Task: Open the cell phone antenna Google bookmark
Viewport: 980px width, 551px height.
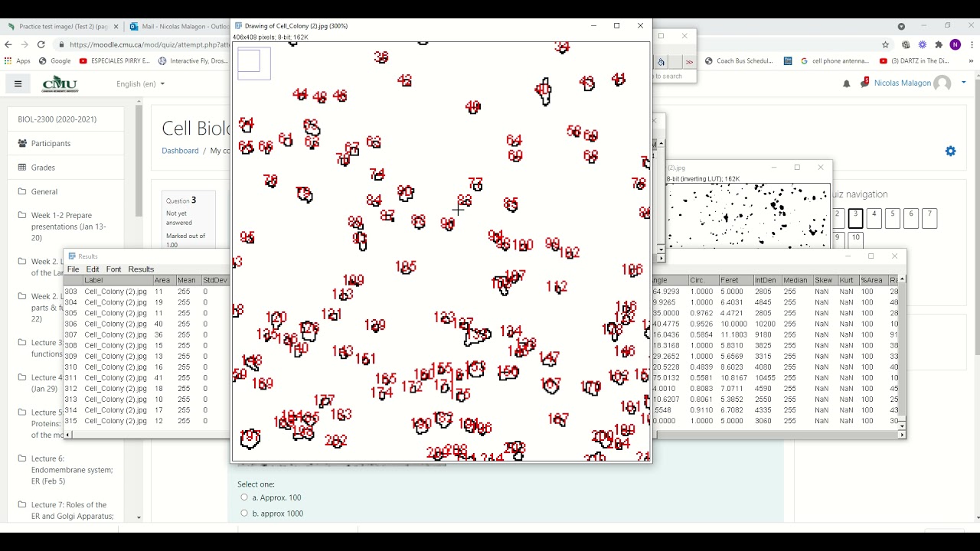Action: [835, 60]
